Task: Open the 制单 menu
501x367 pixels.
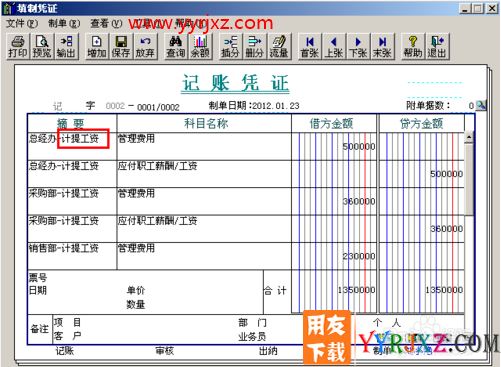Action: [64, 23]
